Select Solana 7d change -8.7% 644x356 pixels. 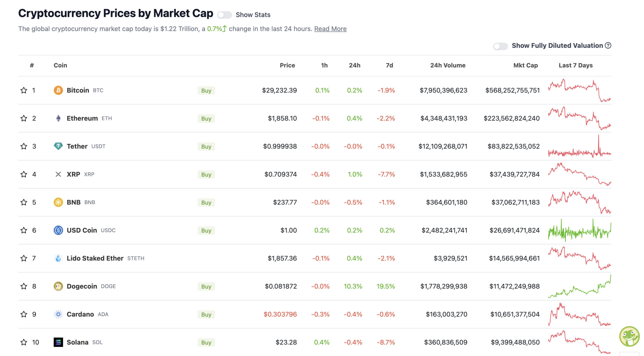[x=386, y=342]
